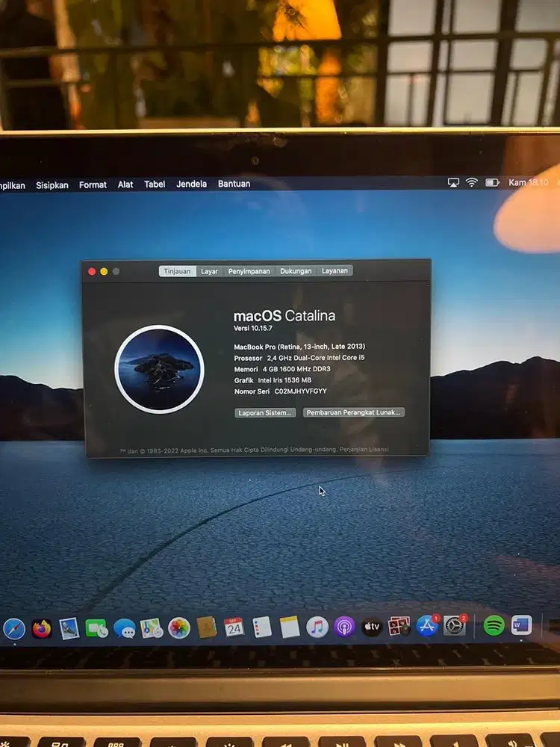Open Safari from the dock

click(14, 629)
